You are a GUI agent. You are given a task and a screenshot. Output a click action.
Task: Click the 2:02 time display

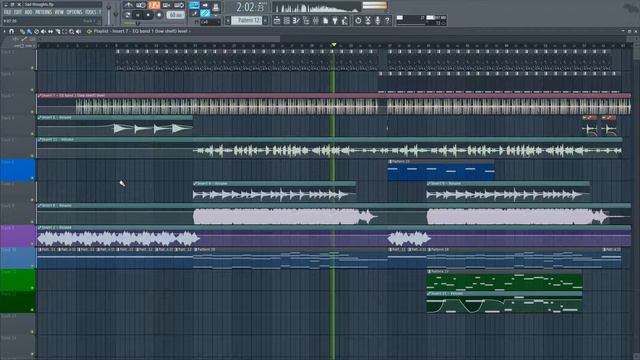point(251,7)
